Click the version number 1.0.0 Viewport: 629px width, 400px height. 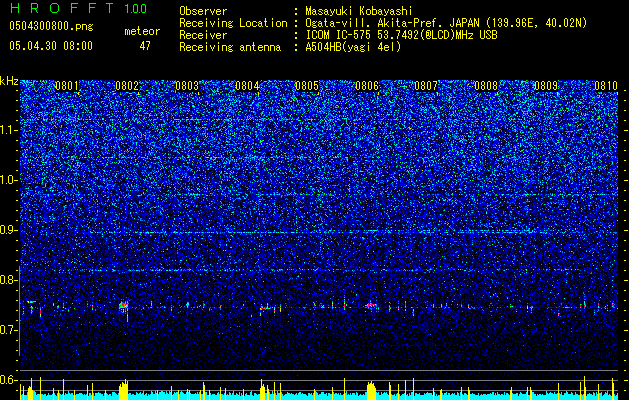(136, 8)
